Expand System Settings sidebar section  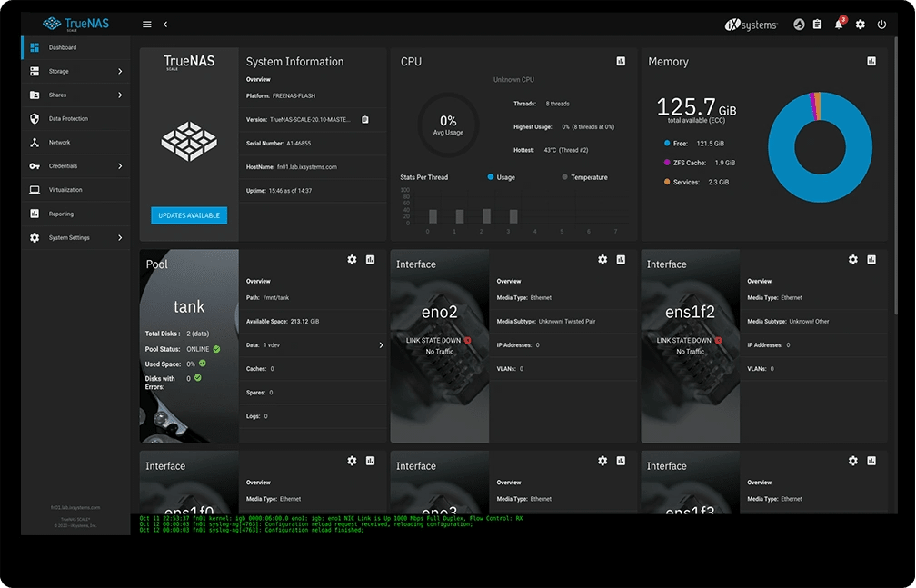coord(120,238)
